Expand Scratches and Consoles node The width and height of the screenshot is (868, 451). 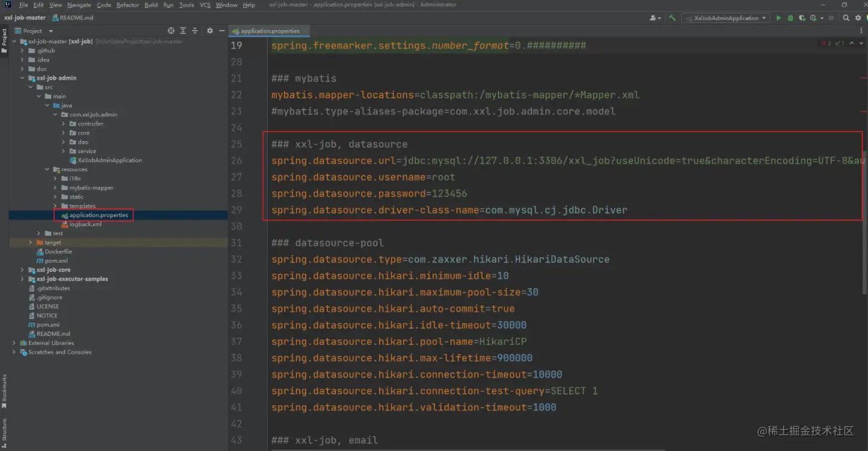coord(14,352)
